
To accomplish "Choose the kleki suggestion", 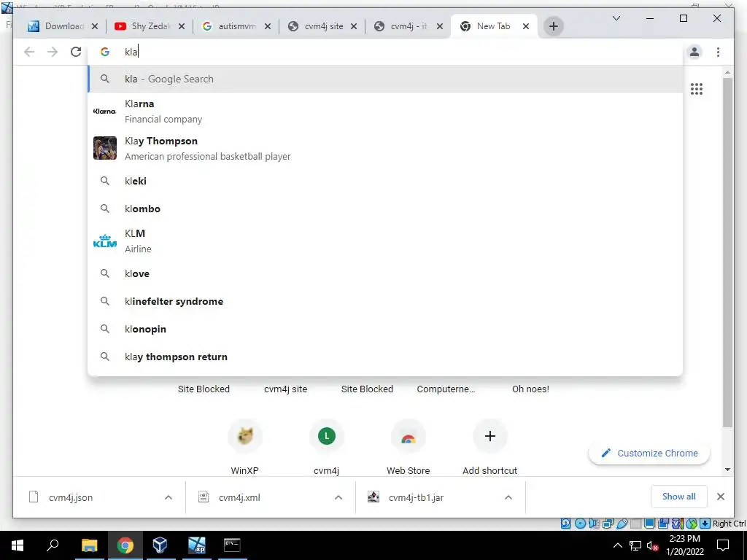I will (385, 181).
